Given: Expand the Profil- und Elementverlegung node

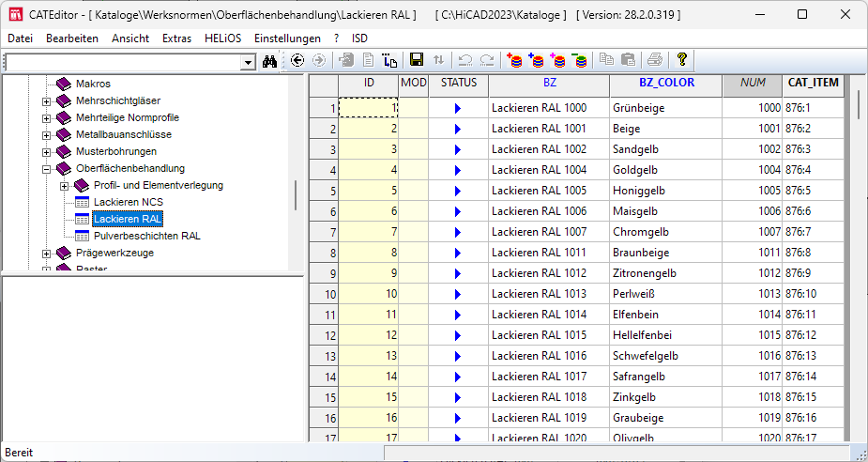Looking at the screenshot, I should coord(65,186).
